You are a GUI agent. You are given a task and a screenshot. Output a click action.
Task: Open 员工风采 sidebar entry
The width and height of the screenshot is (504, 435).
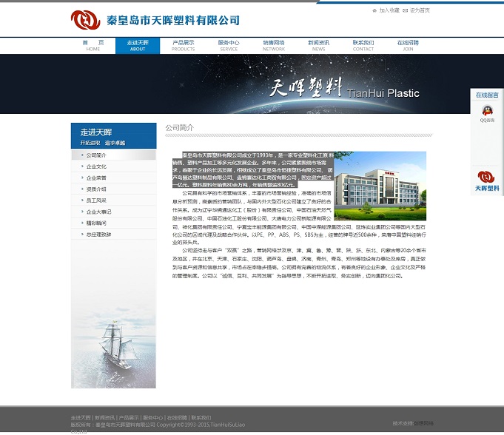[x=96, y=200]
